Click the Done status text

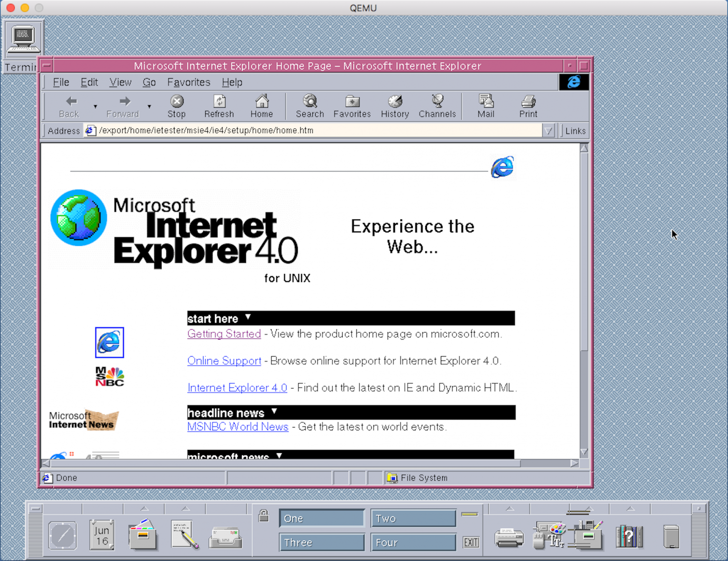pos(66,478)
